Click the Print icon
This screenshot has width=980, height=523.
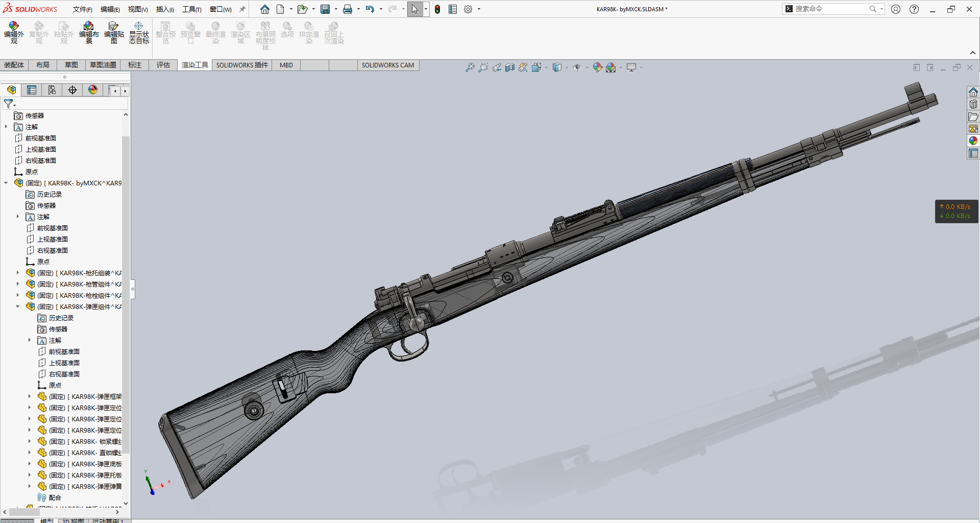(x=348, y=9)
